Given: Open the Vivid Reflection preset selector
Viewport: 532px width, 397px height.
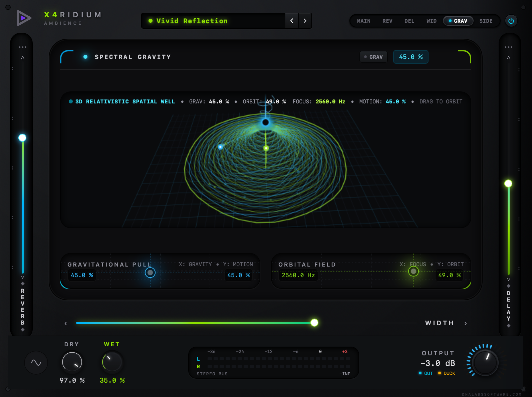Looking at the screenshot, I should click(x=214, y=21).
